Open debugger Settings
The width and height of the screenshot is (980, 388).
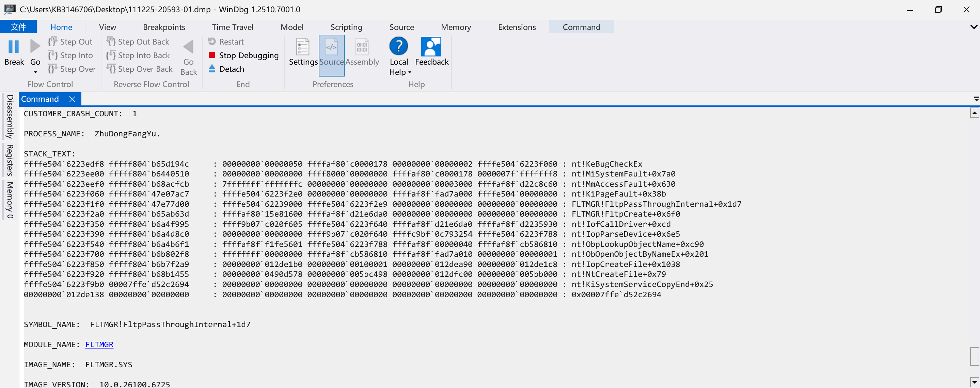point(303,47)
